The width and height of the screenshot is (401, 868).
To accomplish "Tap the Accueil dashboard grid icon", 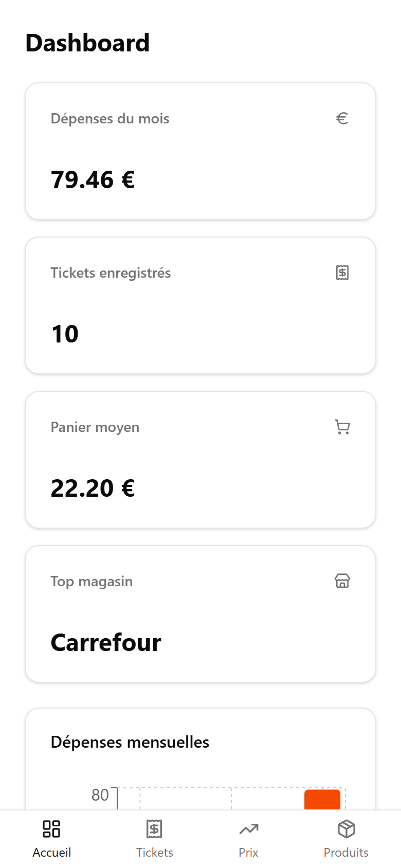I will click(51, 829).
